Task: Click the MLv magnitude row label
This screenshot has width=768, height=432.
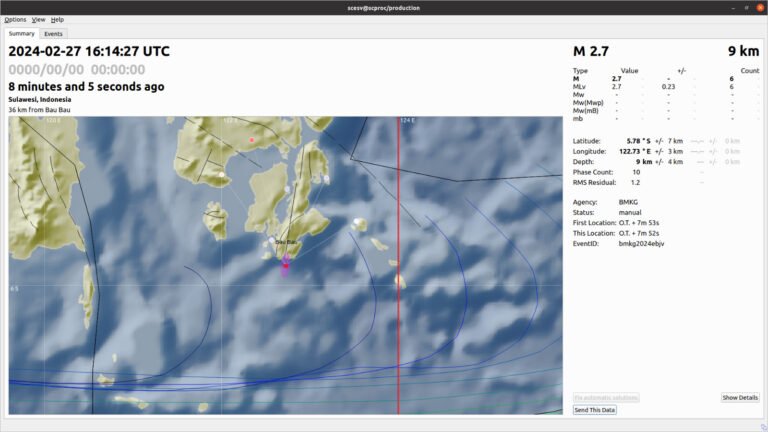Action: click(579, 87)
